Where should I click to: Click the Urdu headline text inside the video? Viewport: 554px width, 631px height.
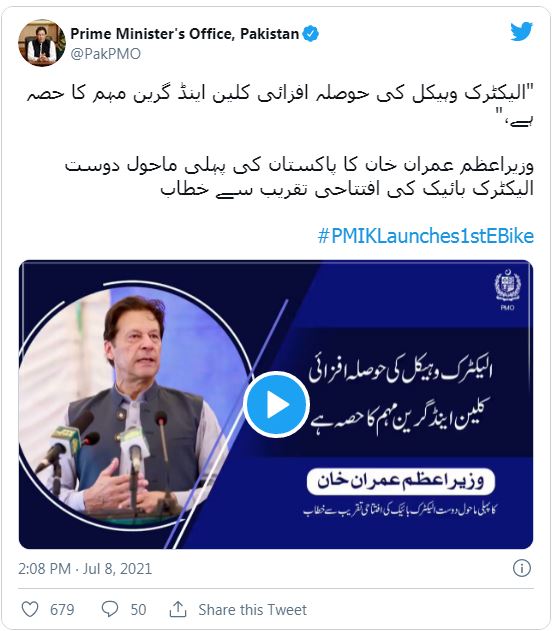click(x=401, y=396)
